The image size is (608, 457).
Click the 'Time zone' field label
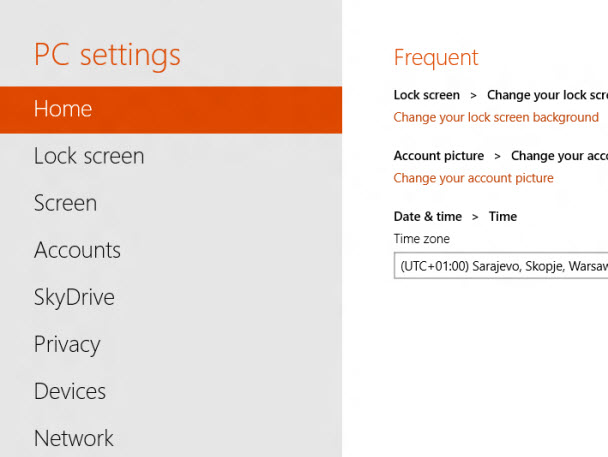[422, 239]
